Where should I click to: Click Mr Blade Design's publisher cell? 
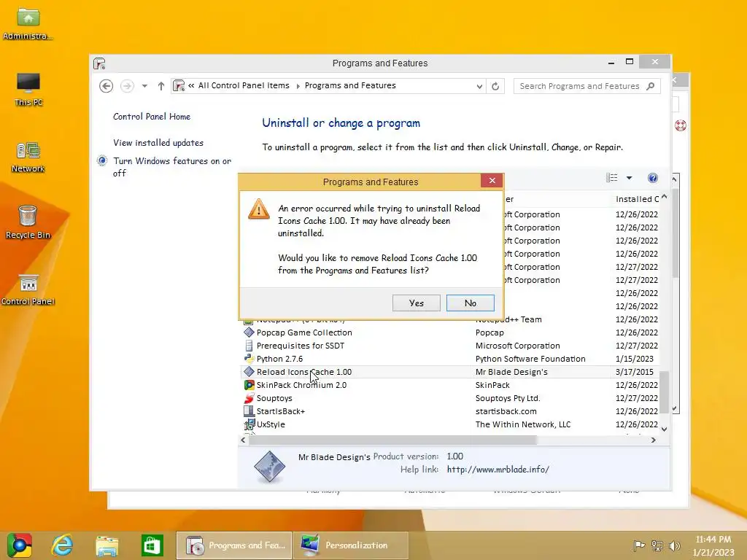[511, 372]
